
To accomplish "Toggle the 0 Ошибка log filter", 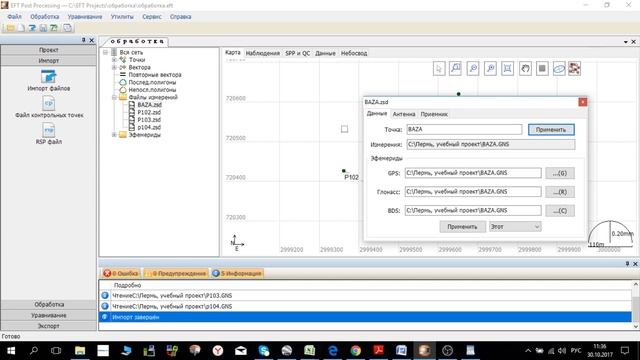I will (121, 273).
